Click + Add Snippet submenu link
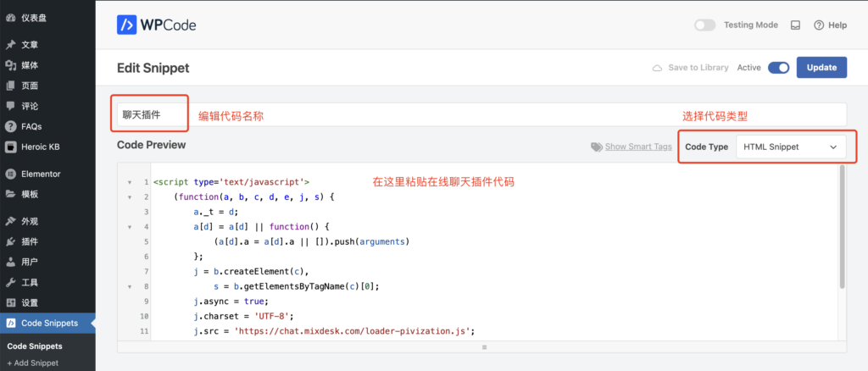Screen dimensions: 868x371 [x=33, y=363]
